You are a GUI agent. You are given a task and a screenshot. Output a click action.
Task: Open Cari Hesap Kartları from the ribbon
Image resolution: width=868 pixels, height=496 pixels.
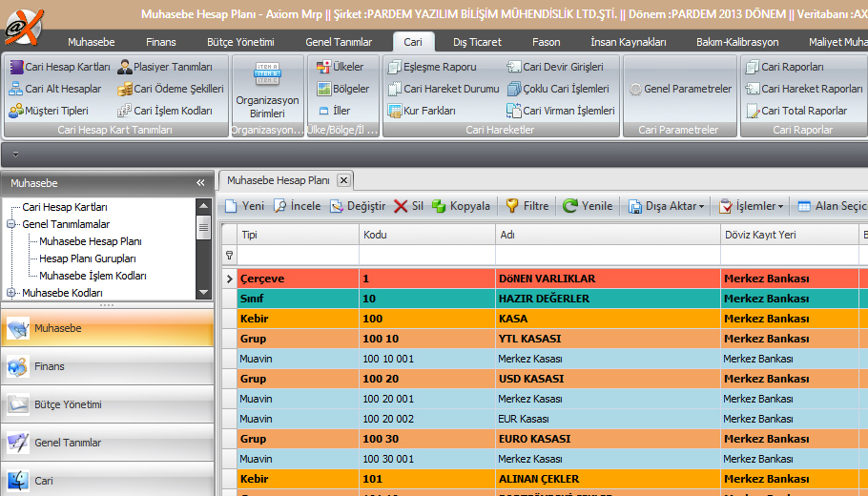coord(60,67)
